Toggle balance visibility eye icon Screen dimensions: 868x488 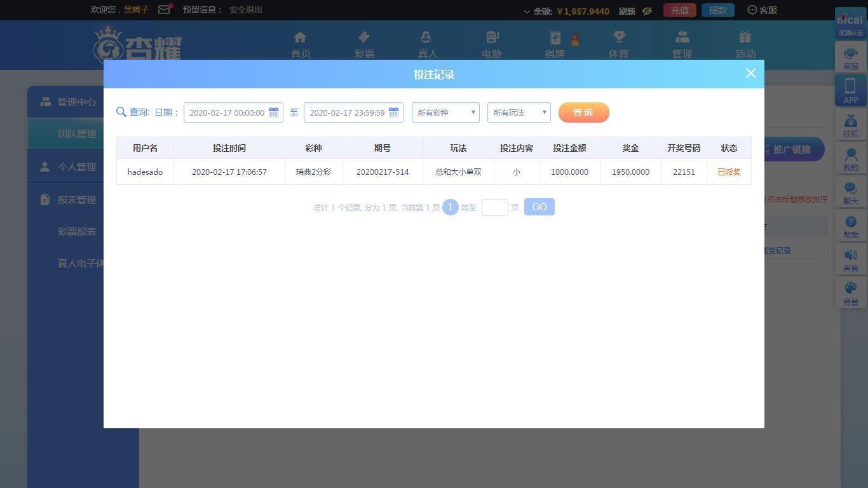tap(647, 11)
